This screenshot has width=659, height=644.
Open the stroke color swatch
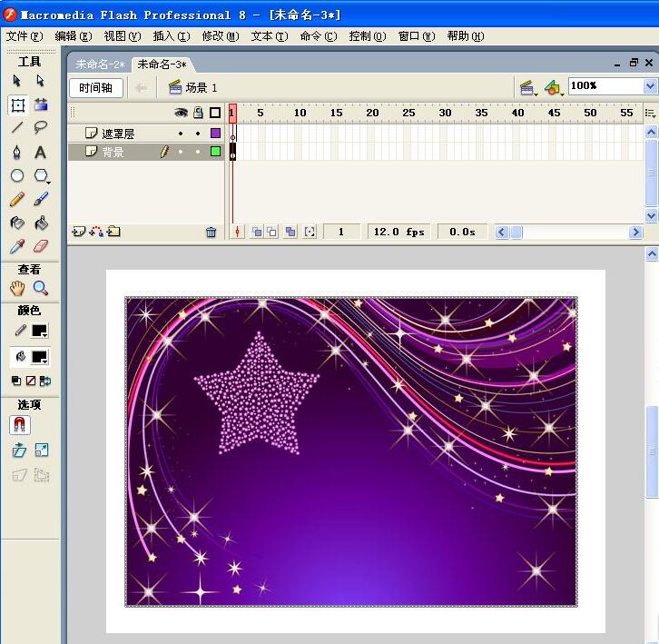[40, 331]
